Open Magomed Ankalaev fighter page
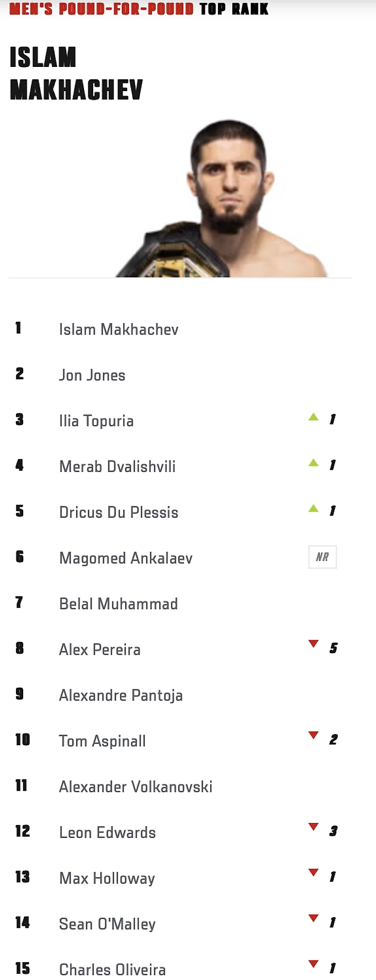This screenshot has height=980, width=376. coord(126,558)
